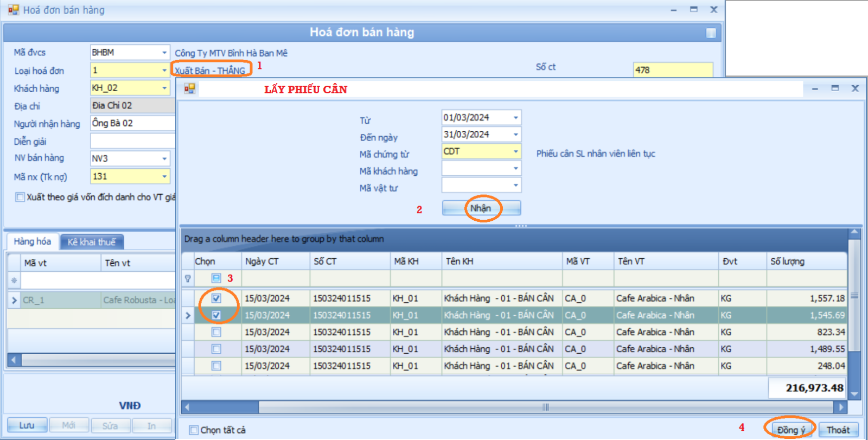
Task: Click the In button
Action: (x=152, y=425)
